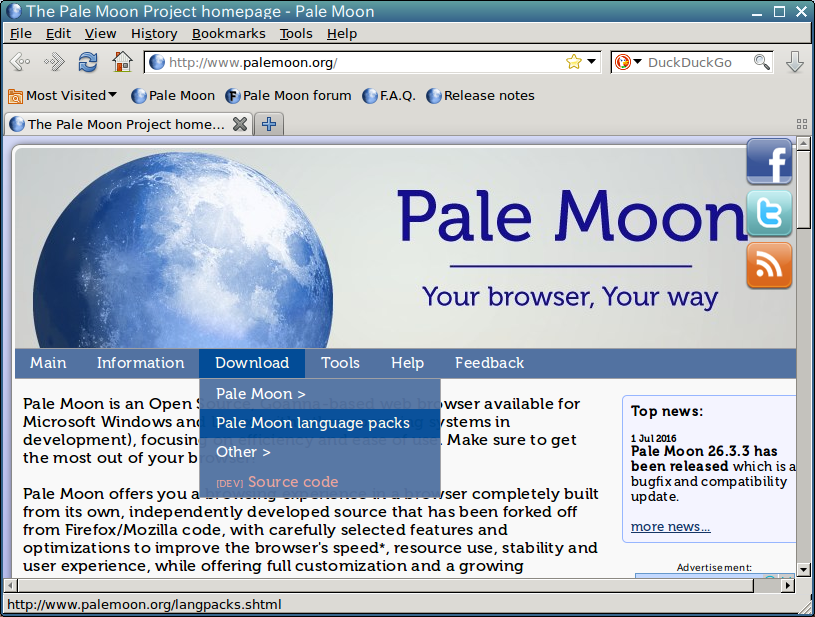This screenshot has height=617, width=815.
Task: Bookmark this page with the star icon
Action: 573,62
